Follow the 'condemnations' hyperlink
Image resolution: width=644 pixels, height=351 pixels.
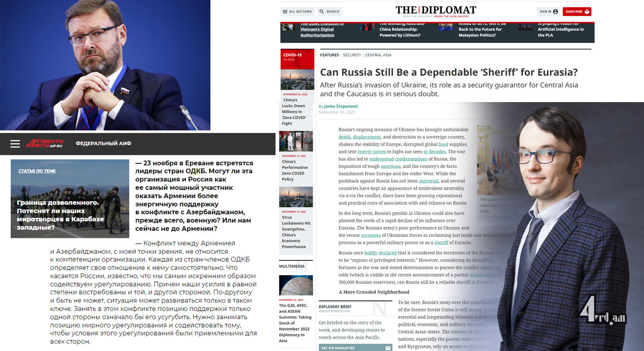tap(411, 159)
